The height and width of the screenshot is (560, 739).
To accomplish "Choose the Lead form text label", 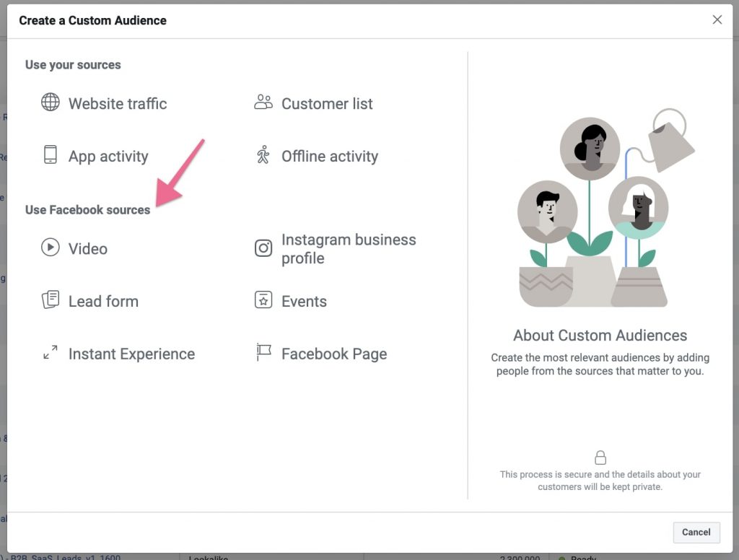I will [103, 302].
